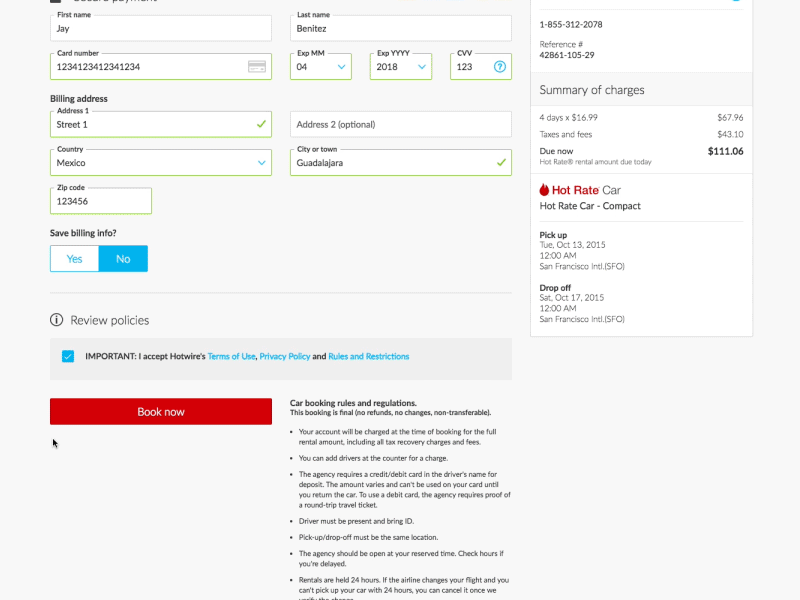
Task: Click the Pick up date Tue, Oct 13, 2015
Action: coord(572,245)
